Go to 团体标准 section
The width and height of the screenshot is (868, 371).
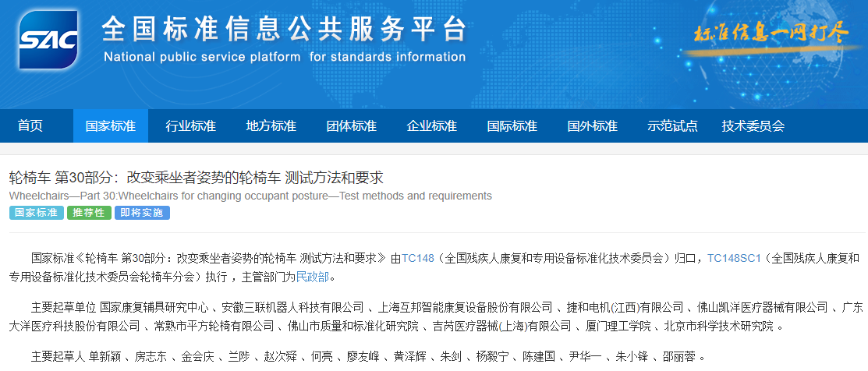(x=351, y=126)
